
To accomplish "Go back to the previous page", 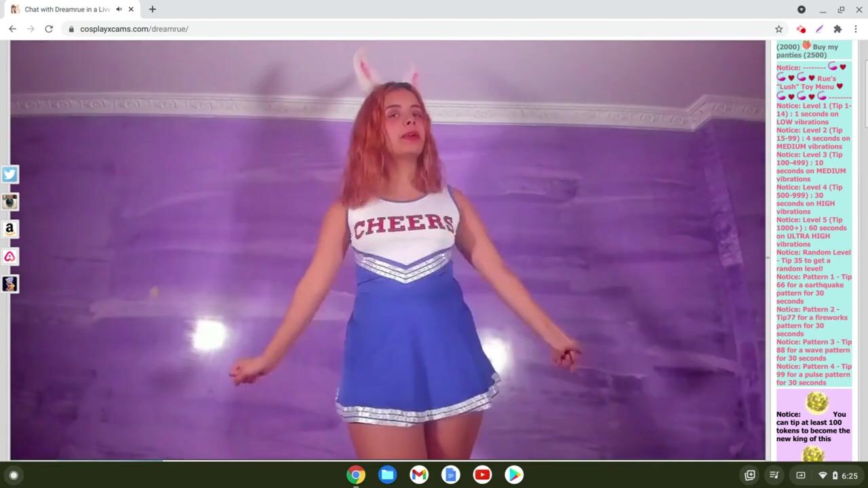I will (12, 29).
